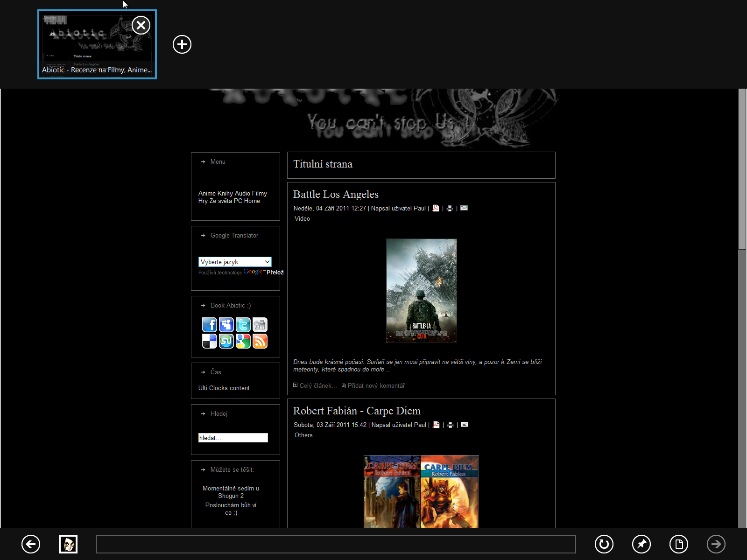The image size is (747, 560).
Task: Share to Twitter via the Twitter icon
Action: point(243,324)
